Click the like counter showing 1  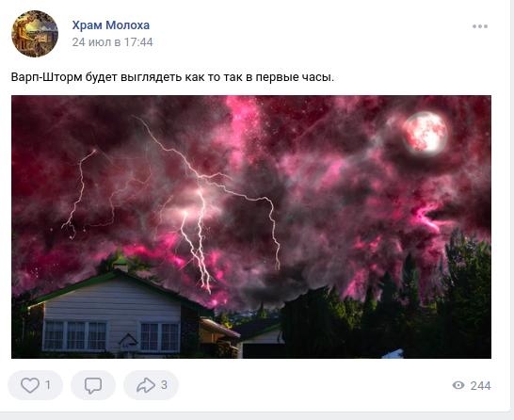(48, 385)
